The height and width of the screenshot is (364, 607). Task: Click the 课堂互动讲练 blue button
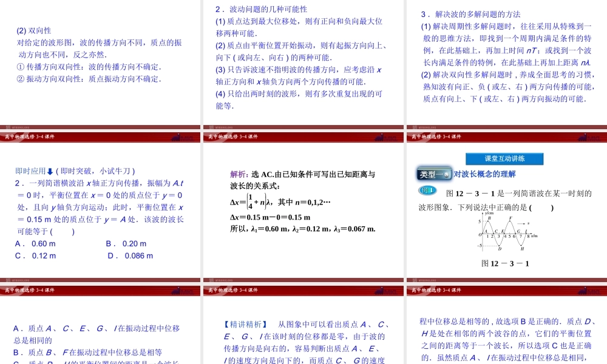tap(505, 158)
